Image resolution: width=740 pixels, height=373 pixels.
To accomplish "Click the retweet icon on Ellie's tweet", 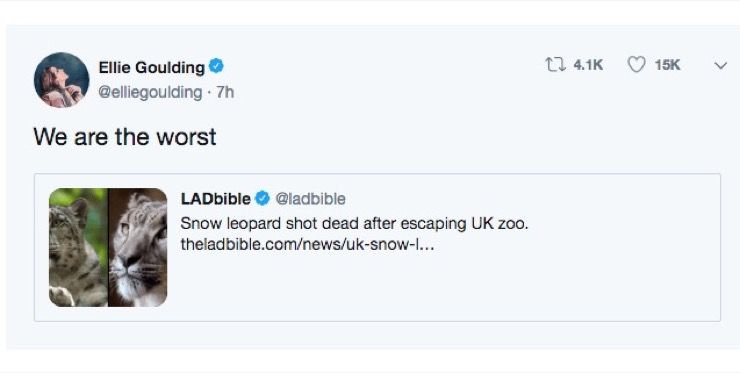I will tap(556, 65).
